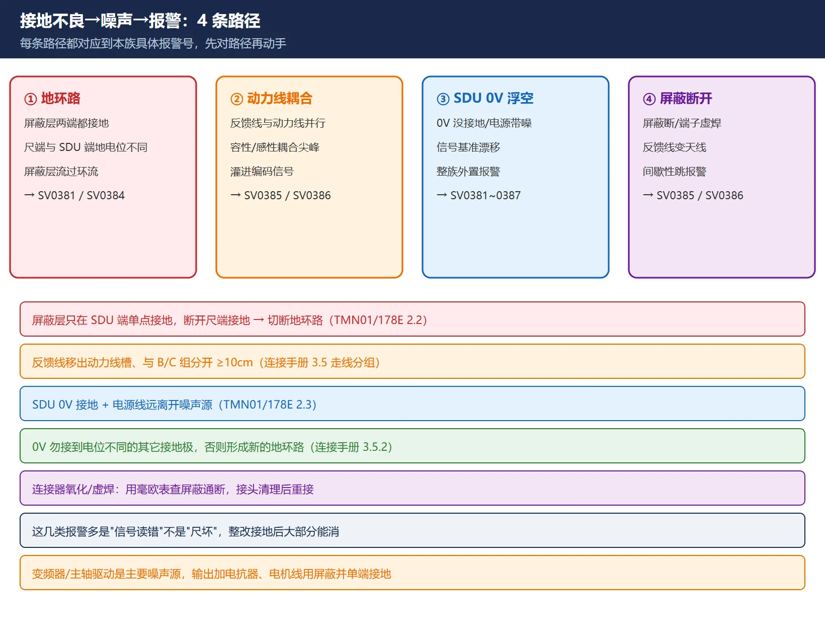This screenshot has width=825, height=644.
Task: Click the blue box 'SDU 0V 接地 + 电源线远离开噪声源'
Action: 412,404
